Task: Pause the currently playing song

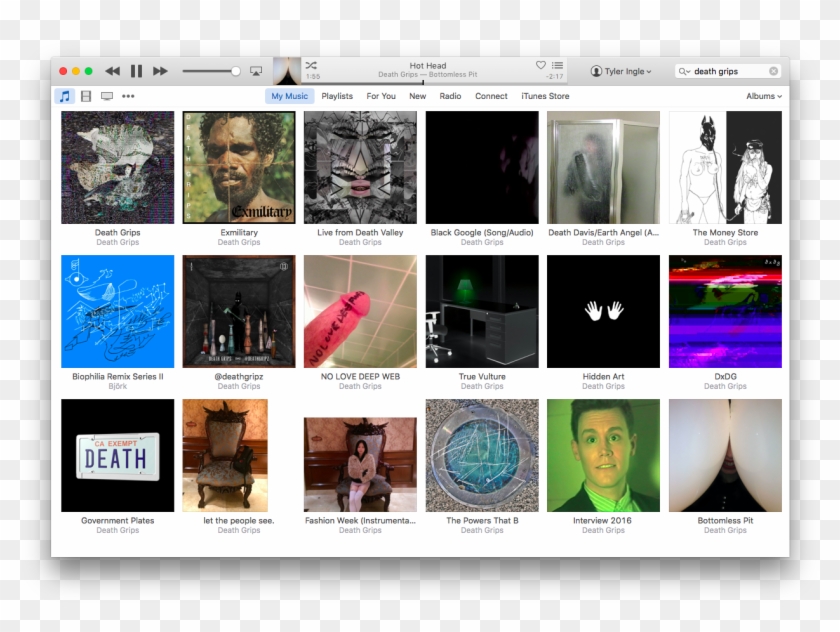Action: tap(137, 71)
